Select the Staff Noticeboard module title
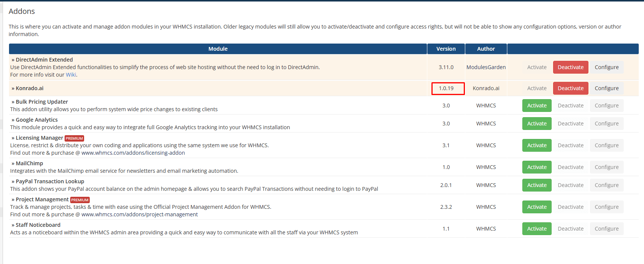This screenshot has width=644, height=264. (x=38, y=225)
